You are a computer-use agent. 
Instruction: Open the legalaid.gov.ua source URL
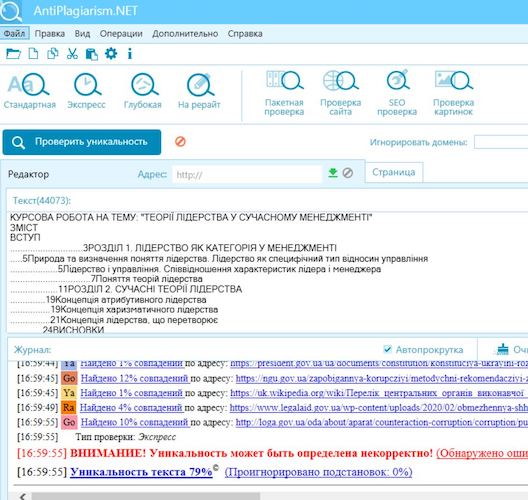[379, 408]
